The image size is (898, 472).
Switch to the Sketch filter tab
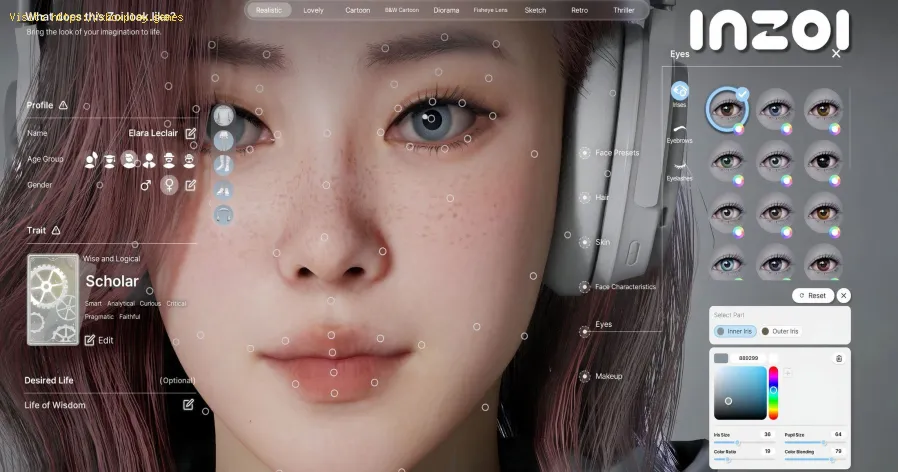535,10
